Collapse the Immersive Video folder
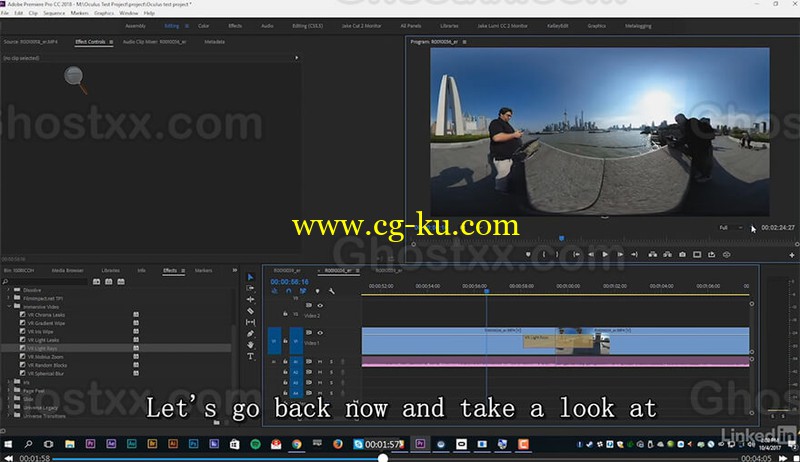800x462 pixels. pos(9,306)
